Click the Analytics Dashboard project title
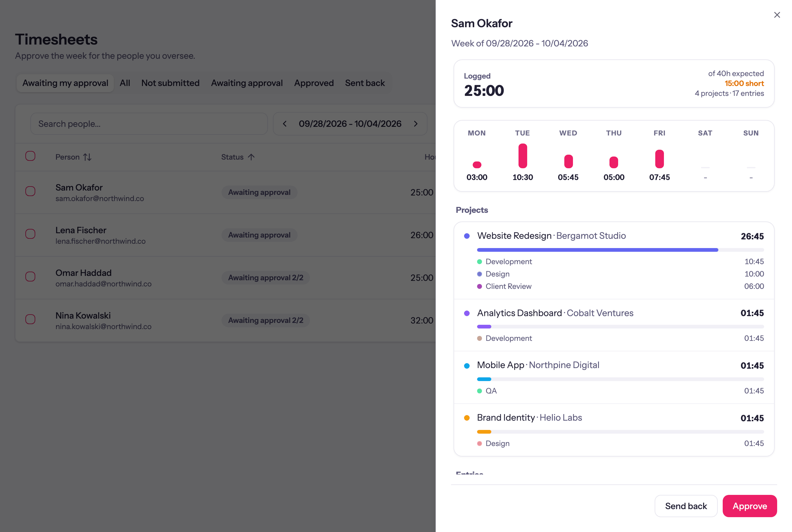 click(519, 313)
